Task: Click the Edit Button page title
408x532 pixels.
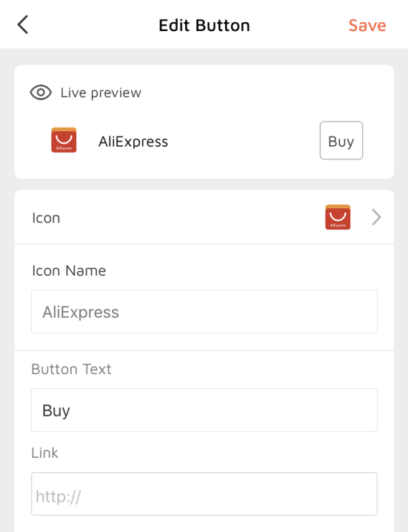Action: pyautogui.click(x=204, y=25)
